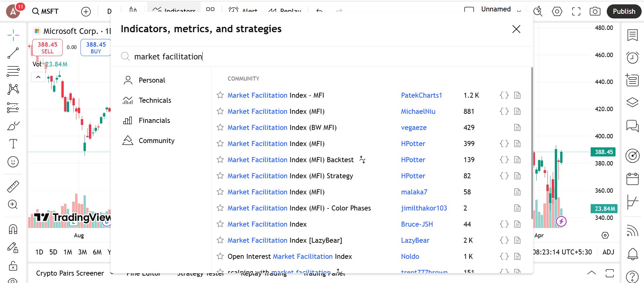Image resolution: width=644 pixels, height=283 pixels.
Task: Toggle stay in drawing mode
Action: 13,248
